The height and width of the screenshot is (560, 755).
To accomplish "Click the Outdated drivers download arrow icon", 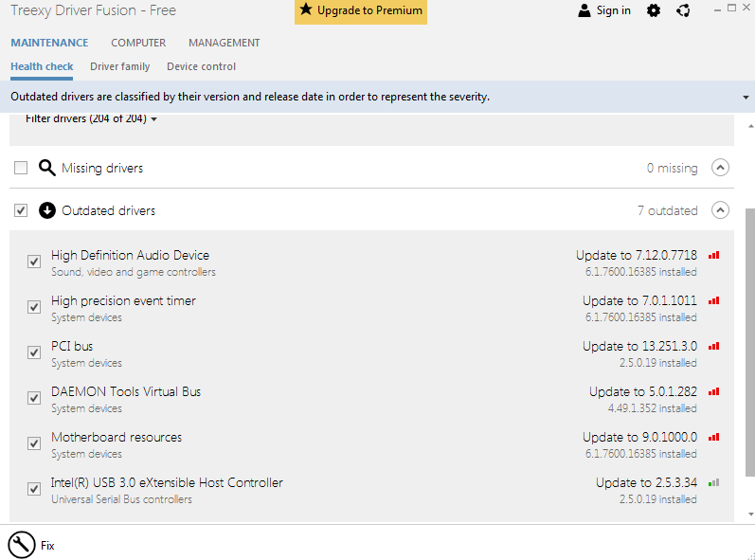I will [47, 210].
